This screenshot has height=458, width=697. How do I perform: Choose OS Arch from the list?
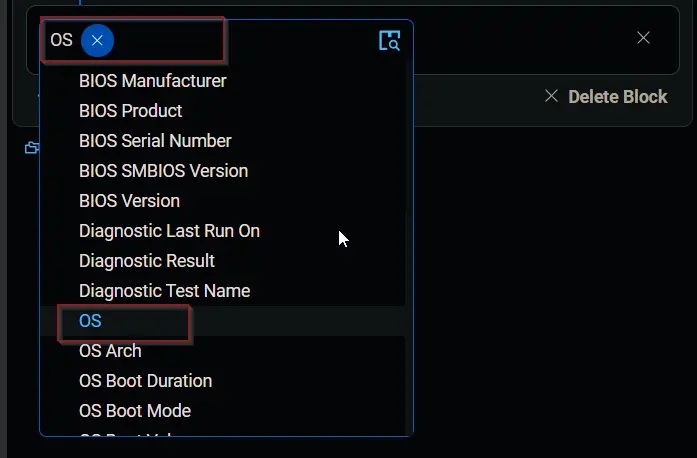pyautogui.click(x=110, y=351)
